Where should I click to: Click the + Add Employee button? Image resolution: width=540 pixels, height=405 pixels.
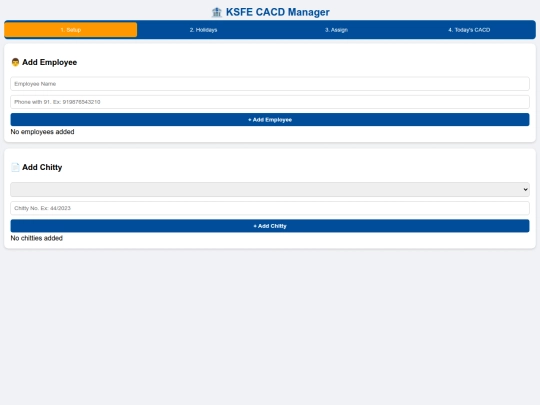tap(270, 120)
